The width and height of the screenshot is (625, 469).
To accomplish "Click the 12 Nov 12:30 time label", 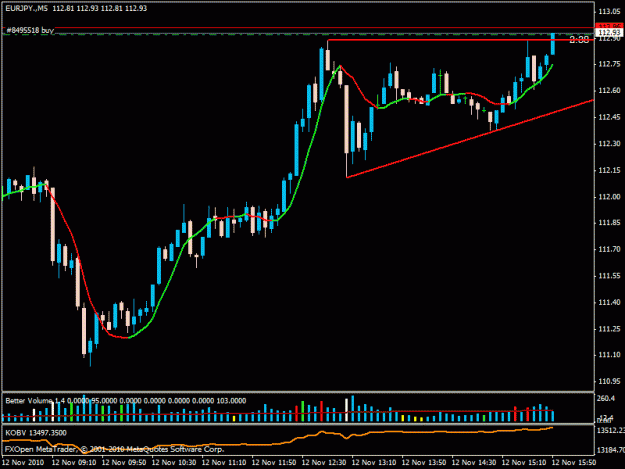I will (x=324, y=463).
